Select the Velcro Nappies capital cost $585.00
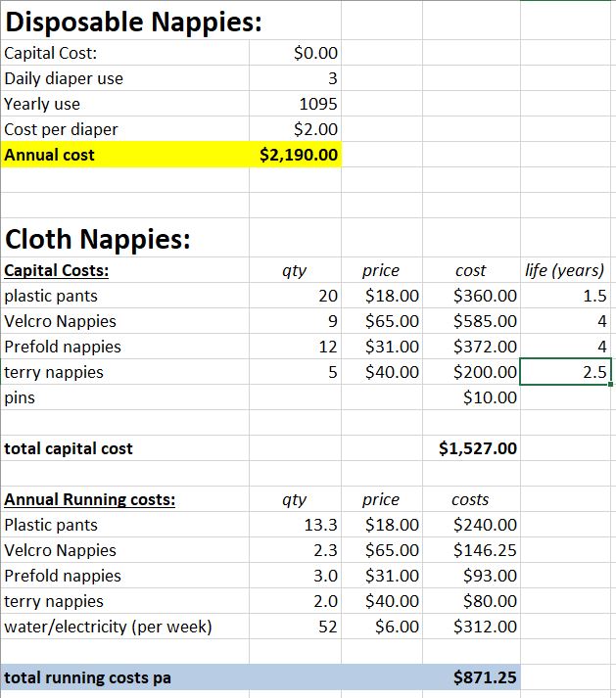 [x=485, y=321]
